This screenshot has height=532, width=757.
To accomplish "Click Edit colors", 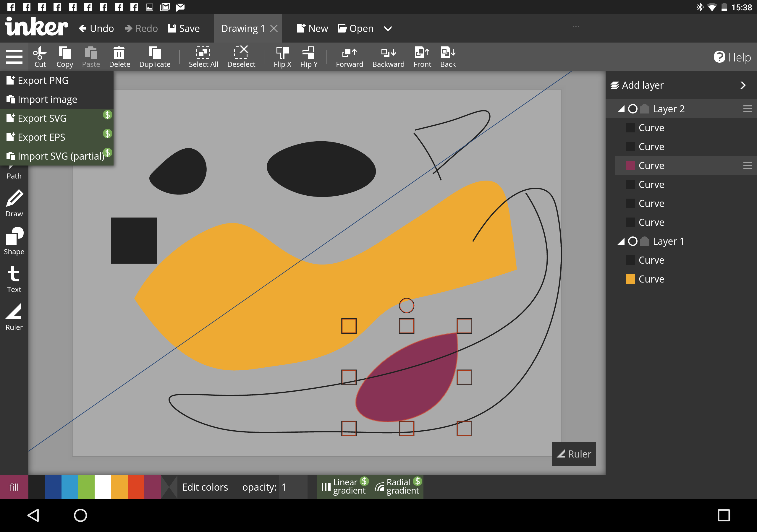I will pyautogui.click(x=205, y=487).
